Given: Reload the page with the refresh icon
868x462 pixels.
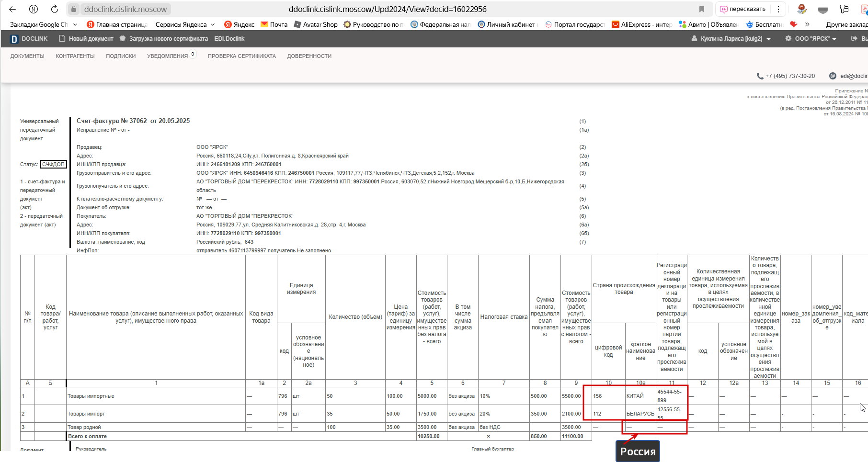Looking at the screenshot, I should tap(55, 9).
